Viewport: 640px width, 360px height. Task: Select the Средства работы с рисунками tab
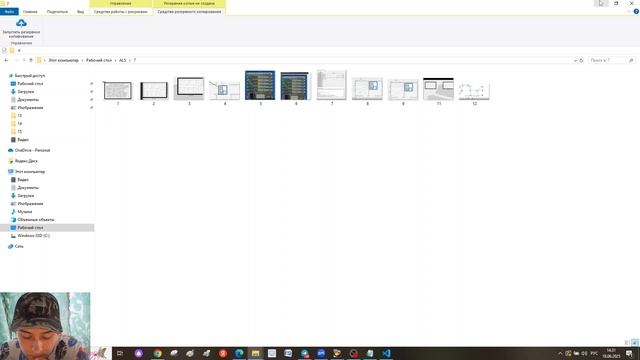point(121,12)
